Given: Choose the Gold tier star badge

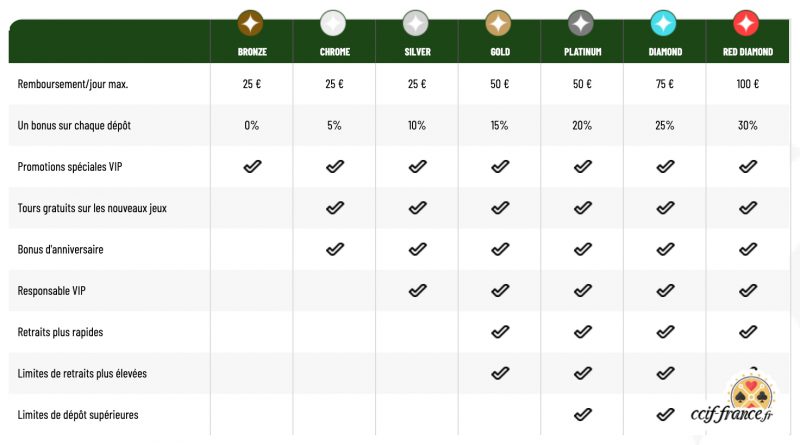Looking at the screenshot, I should click(498, 23).
